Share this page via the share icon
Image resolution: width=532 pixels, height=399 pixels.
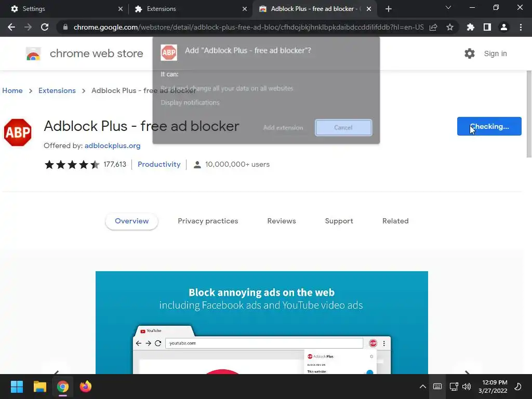click(433, 27)
